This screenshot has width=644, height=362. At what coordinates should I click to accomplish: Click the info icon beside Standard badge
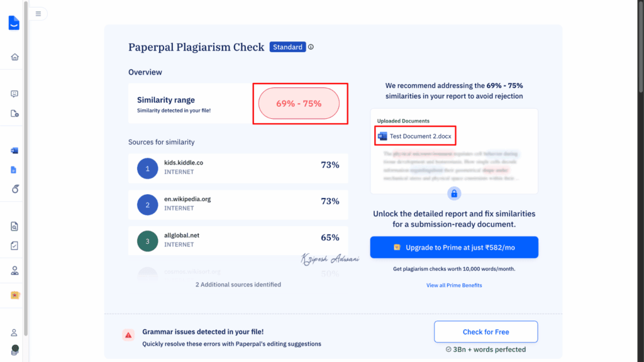pos(311,47)
